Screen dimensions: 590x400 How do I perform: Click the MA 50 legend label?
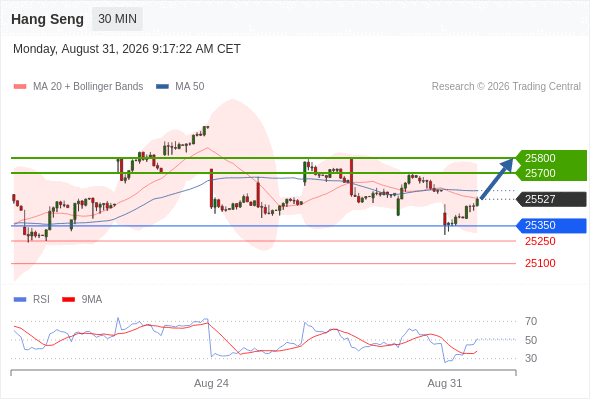click(x=190, y=87)
